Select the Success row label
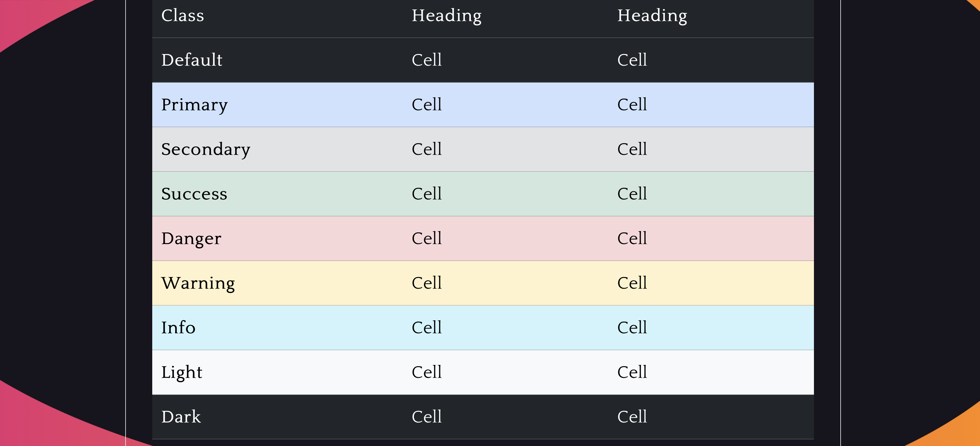This screenshot has height=446, width=980. [194, 194]
